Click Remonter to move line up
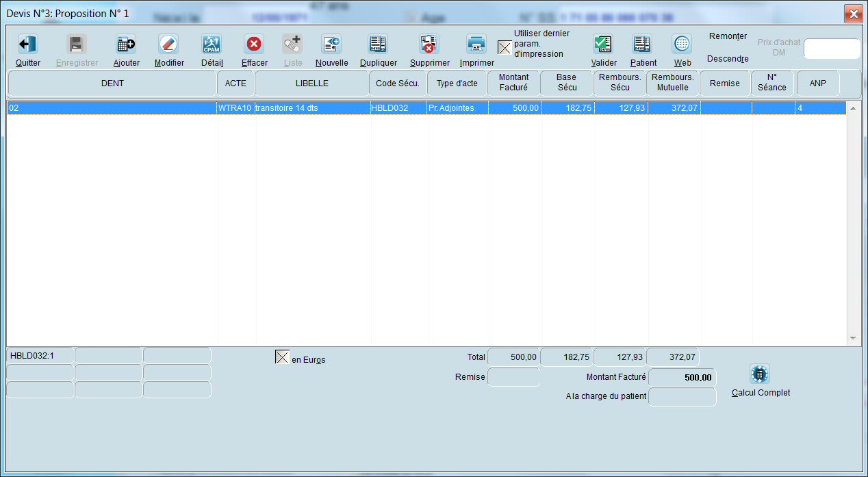 (x=728, y=36)
